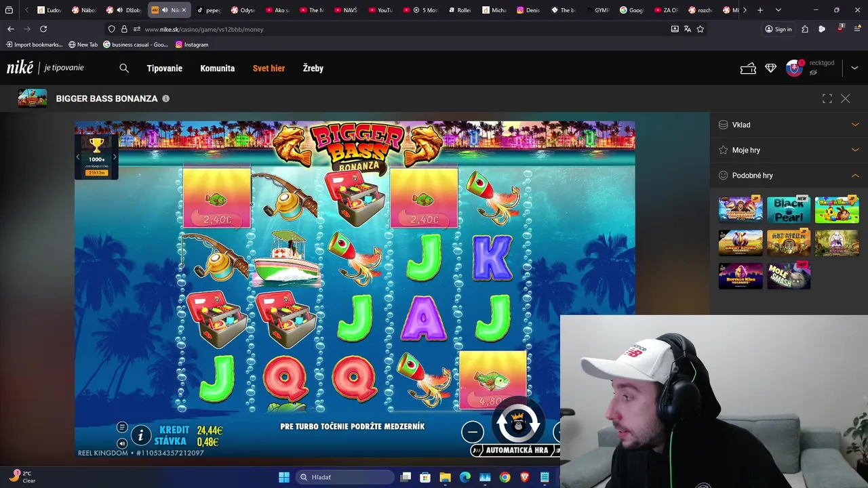Open Instagram bookmark
This screenshot has height=488, width=868.
click(192, 45)
